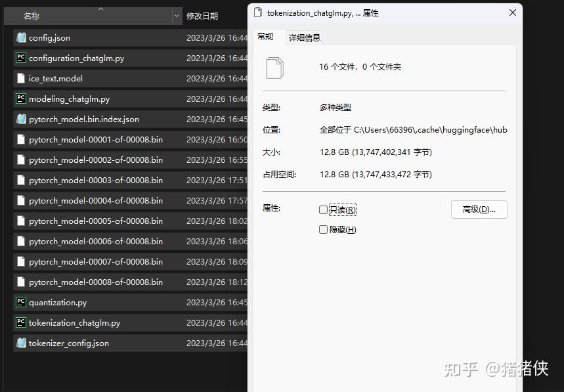Select the configuration_chatglm.py Python file icon
The height and width of the screenshot is (392, 564).
point(22,58)
